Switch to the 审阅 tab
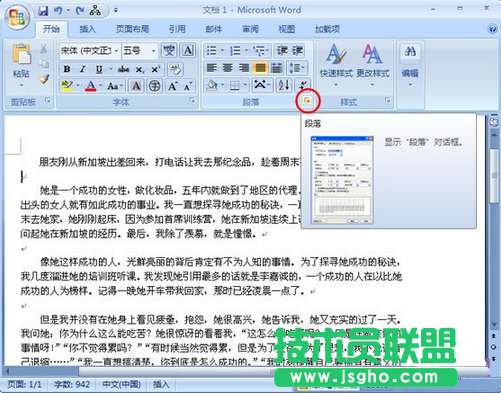 coord(250,29)
